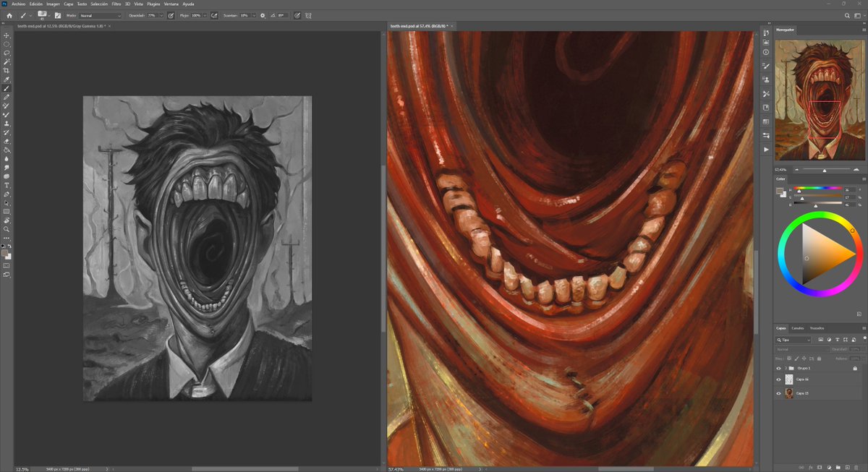Pick the Crop tool

click(7, 71)
